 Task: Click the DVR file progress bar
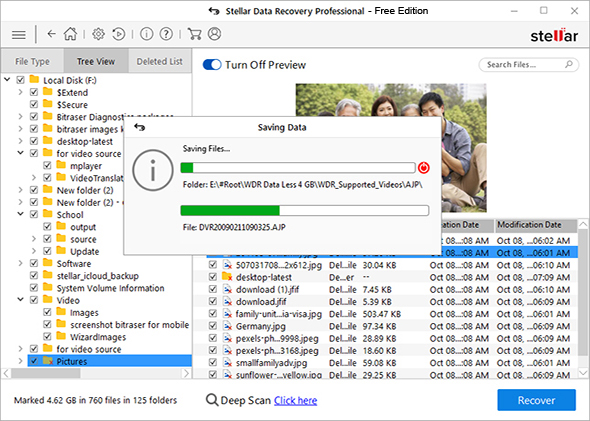305,210
